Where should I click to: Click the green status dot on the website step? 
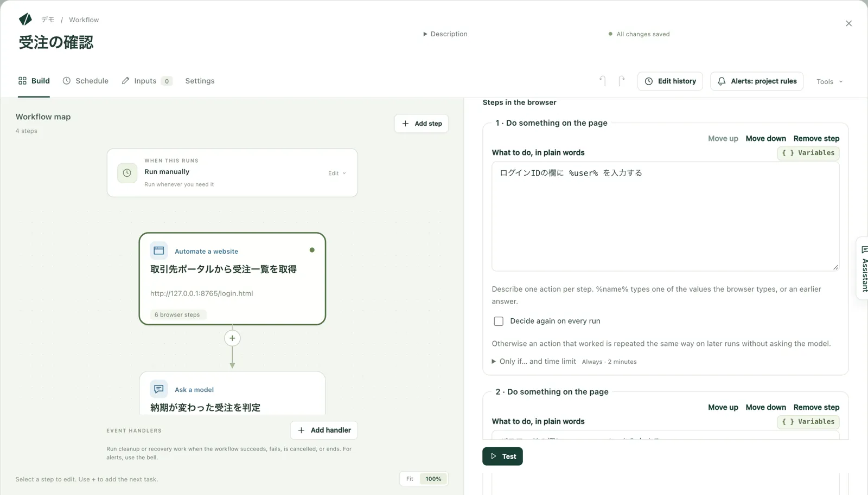pos(312,250)
